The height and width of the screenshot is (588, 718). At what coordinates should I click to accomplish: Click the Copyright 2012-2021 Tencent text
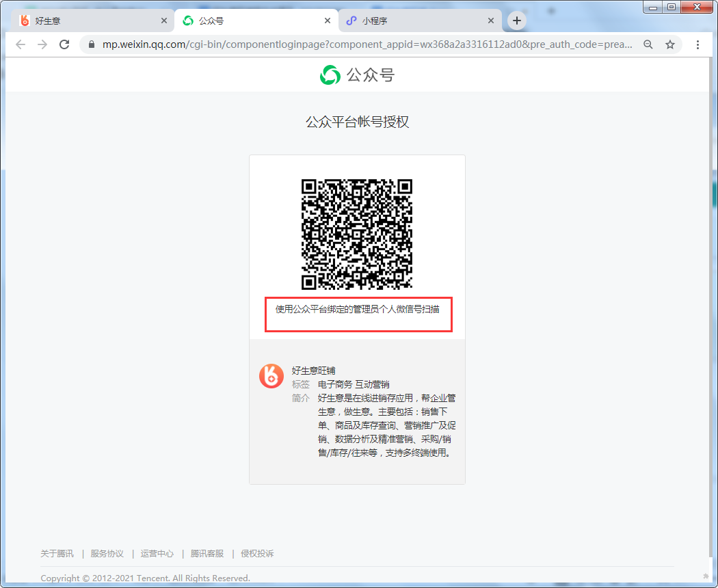pos(145,578)
